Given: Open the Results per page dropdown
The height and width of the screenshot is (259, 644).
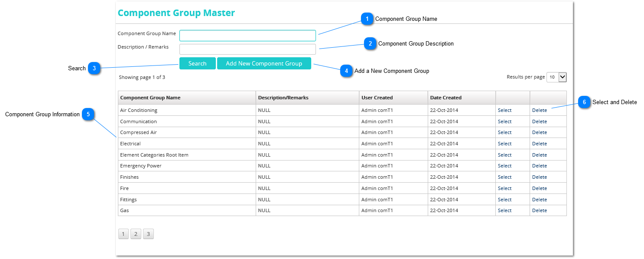Looking at the screenshot, I should point(556,77).
